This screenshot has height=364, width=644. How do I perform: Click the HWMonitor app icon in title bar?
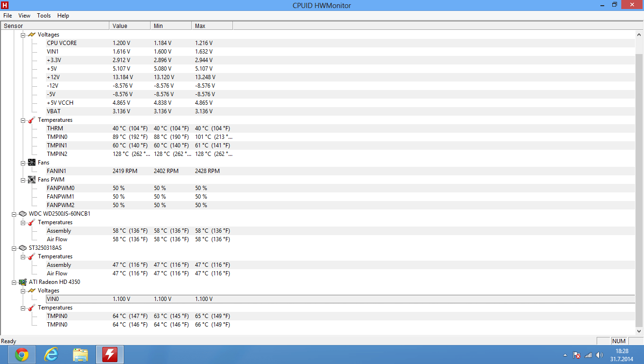(5, 5)
